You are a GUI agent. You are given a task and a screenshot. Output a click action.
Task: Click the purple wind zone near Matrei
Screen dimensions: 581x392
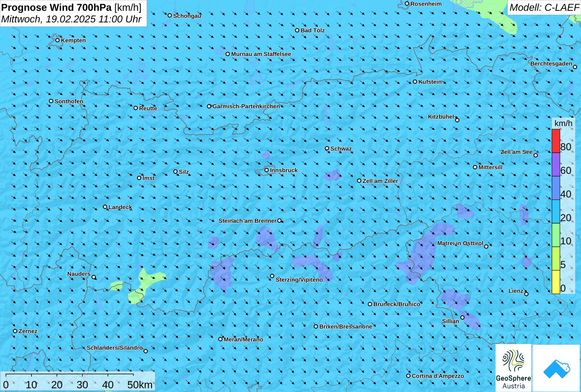pos(423,253)
